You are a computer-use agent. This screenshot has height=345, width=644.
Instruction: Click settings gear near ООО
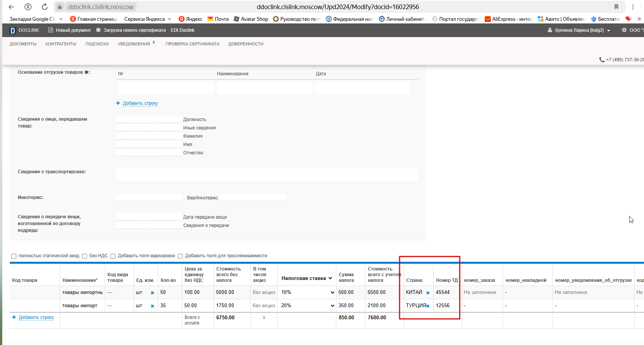(624, 30)
